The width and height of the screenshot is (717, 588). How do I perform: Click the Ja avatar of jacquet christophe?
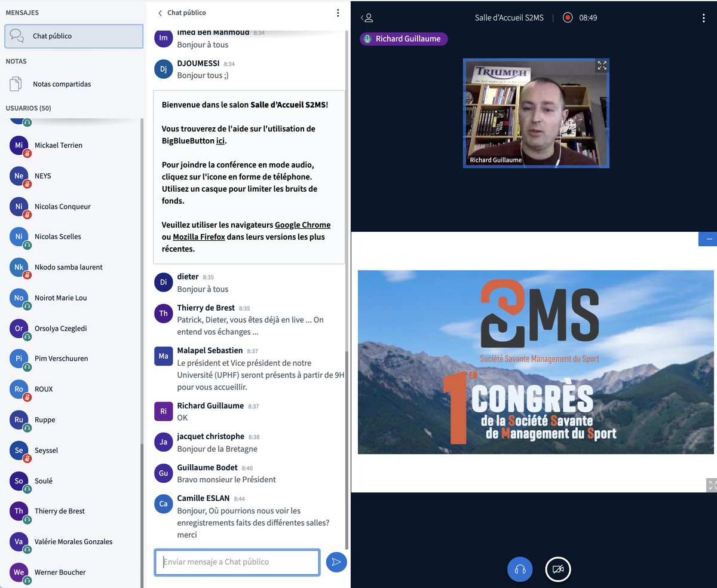point(164,442)
